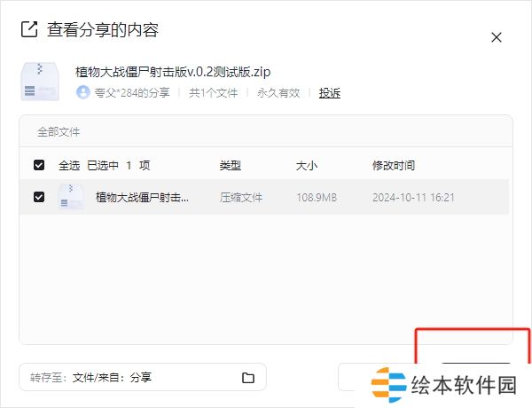The image size is (532, 408).
Task: Click the 全部文件 breadcrumb
Action: tap(59, 131)
